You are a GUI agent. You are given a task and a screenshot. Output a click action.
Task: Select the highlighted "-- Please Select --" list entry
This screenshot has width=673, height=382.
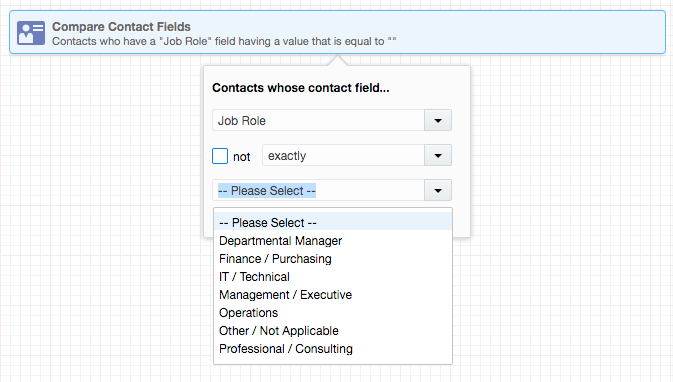[x=333, y=222]
